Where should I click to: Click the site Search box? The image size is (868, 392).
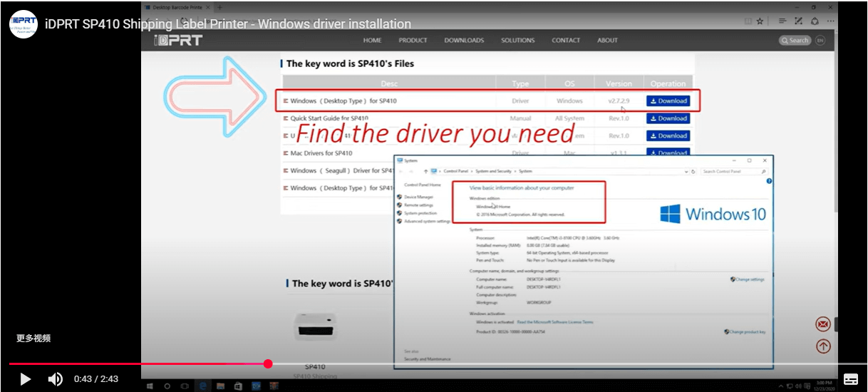pos(795,41)
